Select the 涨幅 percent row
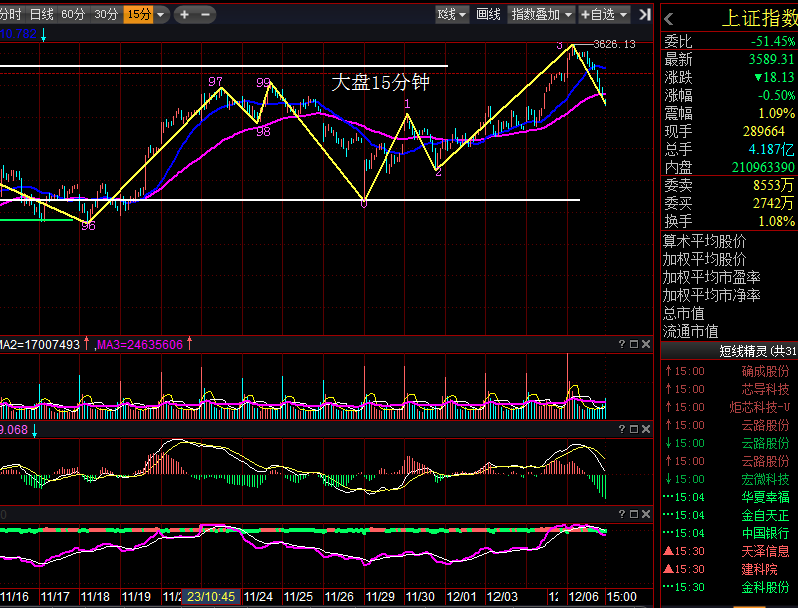Screen dimensions: 798x608 [729, 95]
